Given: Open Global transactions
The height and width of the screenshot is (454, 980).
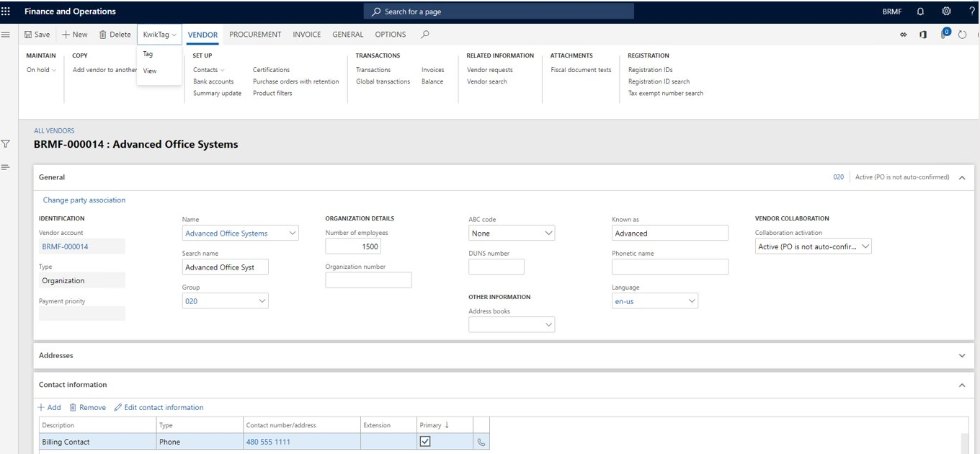Looking at the screenshot, I should coord(383,81).
